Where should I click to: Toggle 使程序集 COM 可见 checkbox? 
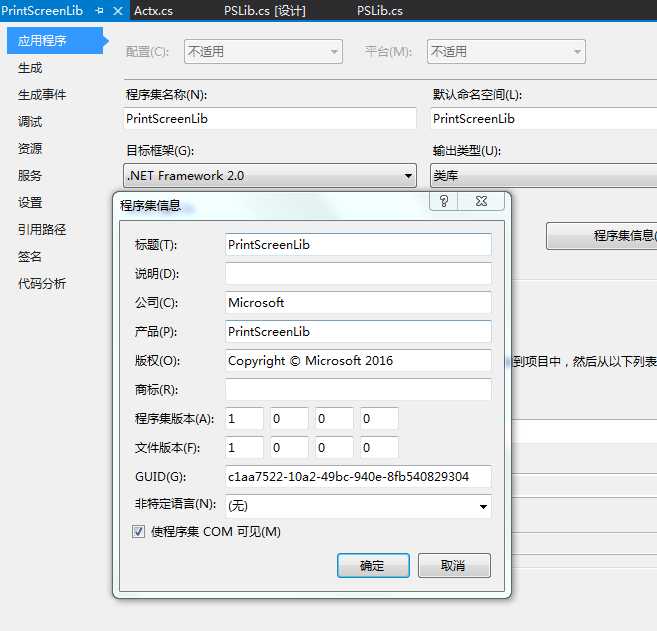pyautogui.click(x=138, y=532)
